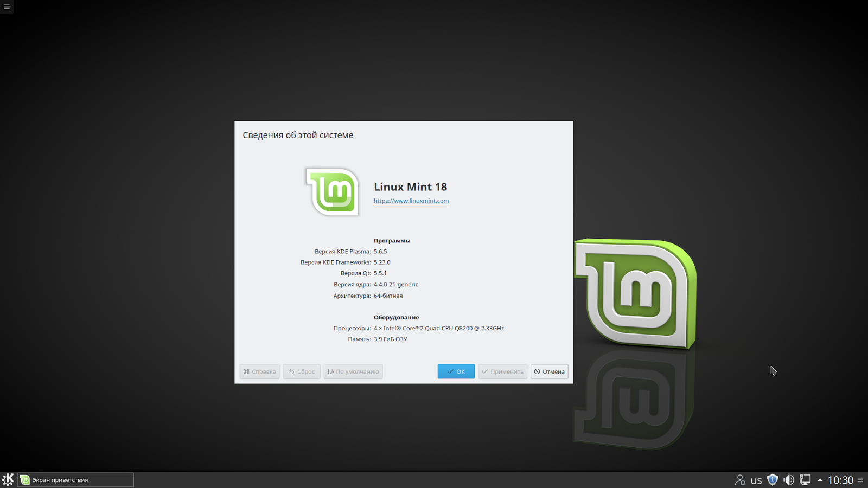Expand the hidden system tray items arrow
This screenshot has width=868, height=488.
pyautogui.click(x=819, y=479)
